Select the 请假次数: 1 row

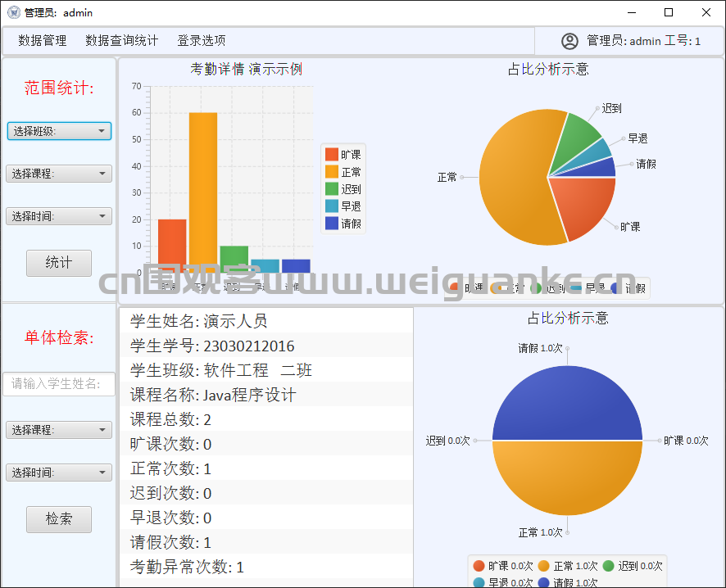(266, 541)
